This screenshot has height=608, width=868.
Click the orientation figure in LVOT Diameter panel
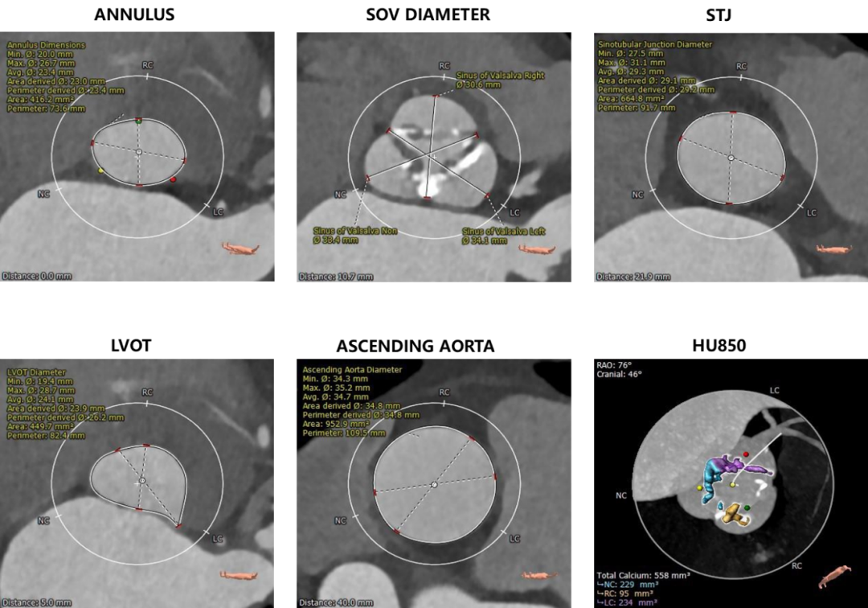(x=240, y=575)
